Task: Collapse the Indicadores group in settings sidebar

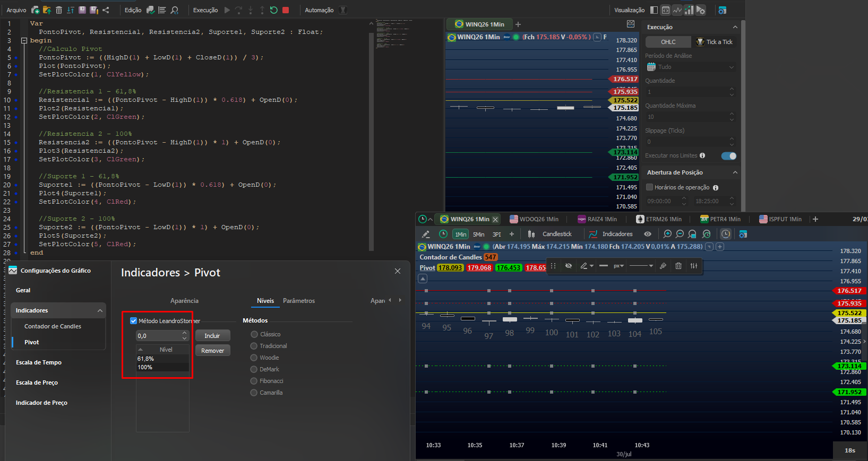Action: 100,310
